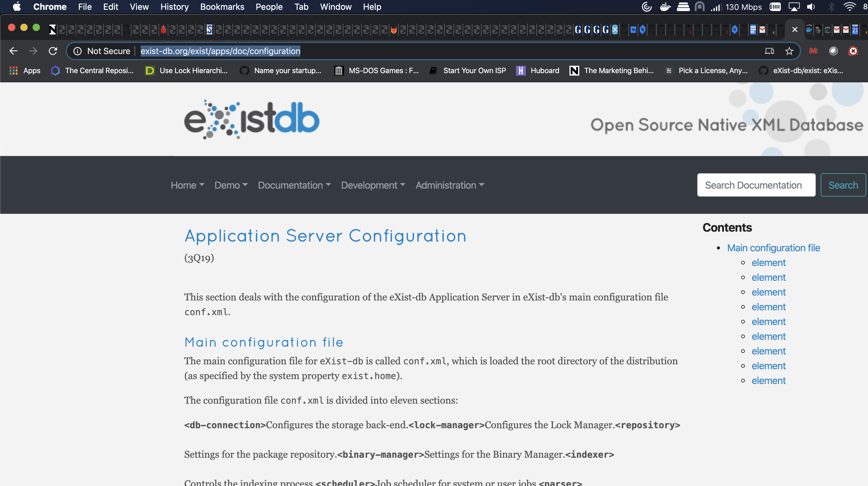
Task: Follow the Main configuration file contents link
Action: pyautogui.click(x=773, y=248)
